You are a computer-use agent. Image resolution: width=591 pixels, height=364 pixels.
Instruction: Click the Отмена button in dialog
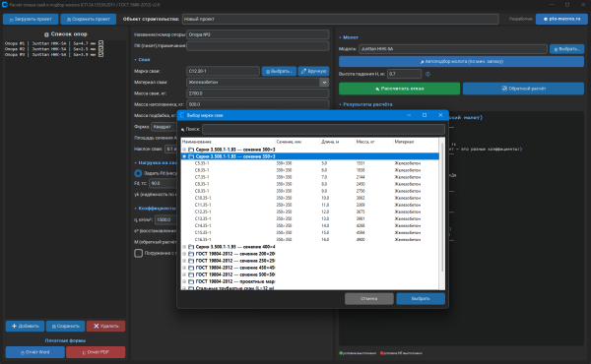coord(369,298)
